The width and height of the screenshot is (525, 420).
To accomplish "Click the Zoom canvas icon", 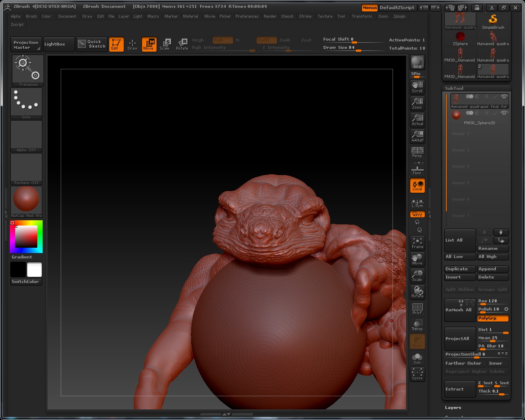I will pyautogui.click(x=417, y=103).
